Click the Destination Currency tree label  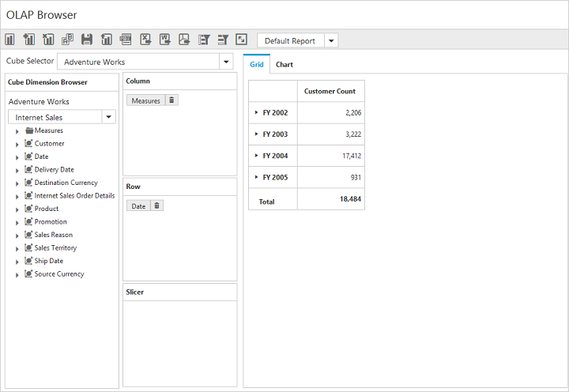click(66, 183)
